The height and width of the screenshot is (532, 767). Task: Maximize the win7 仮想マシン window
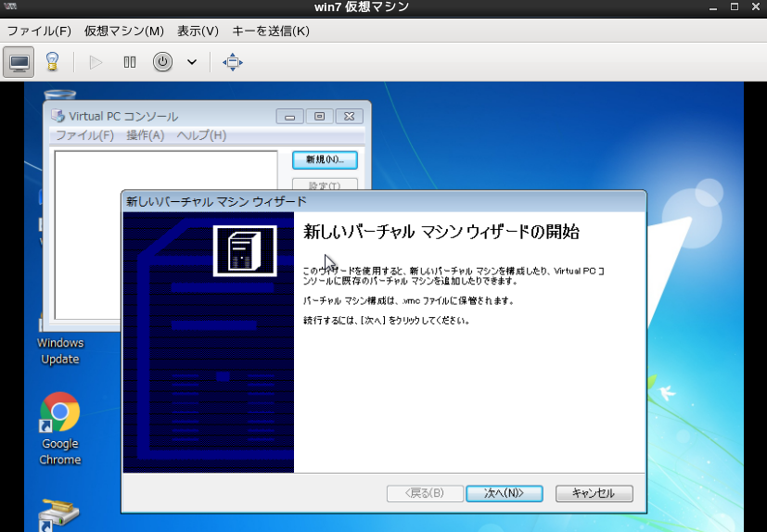(x=735, y=6)
